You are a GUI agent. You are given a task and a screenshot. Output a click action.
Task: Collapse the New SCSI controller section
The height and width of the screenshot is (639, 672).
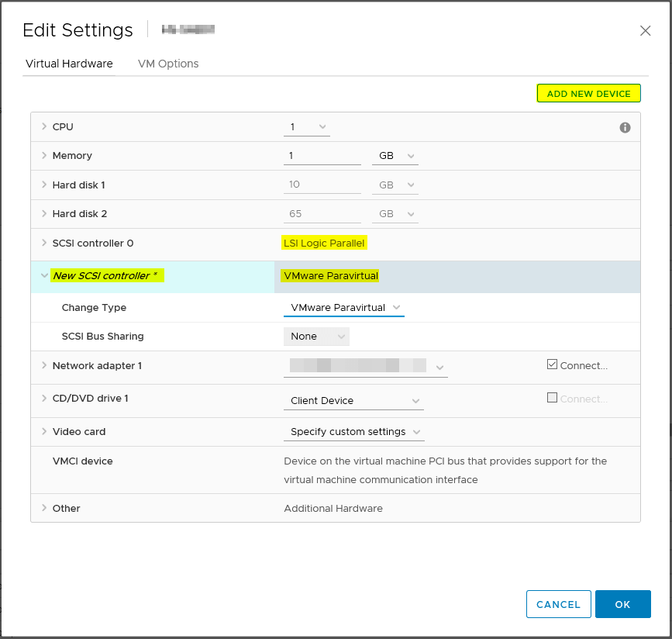tap(44, 275)
